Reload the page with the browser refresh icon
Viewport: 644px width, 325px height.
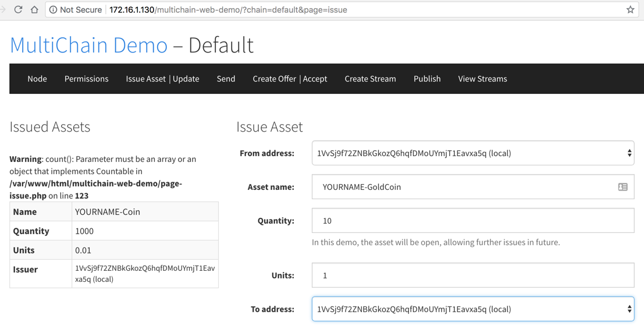tap(18, 9)
